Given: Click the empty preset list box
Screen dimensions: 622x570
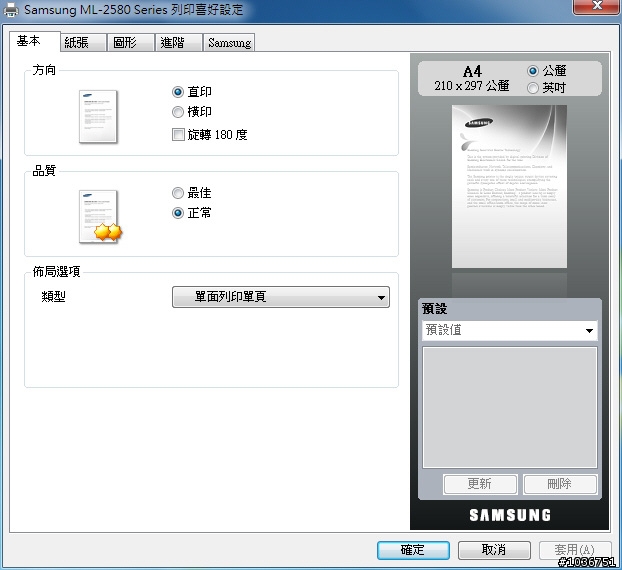Looking at the screenshot, I should (510, 407).
